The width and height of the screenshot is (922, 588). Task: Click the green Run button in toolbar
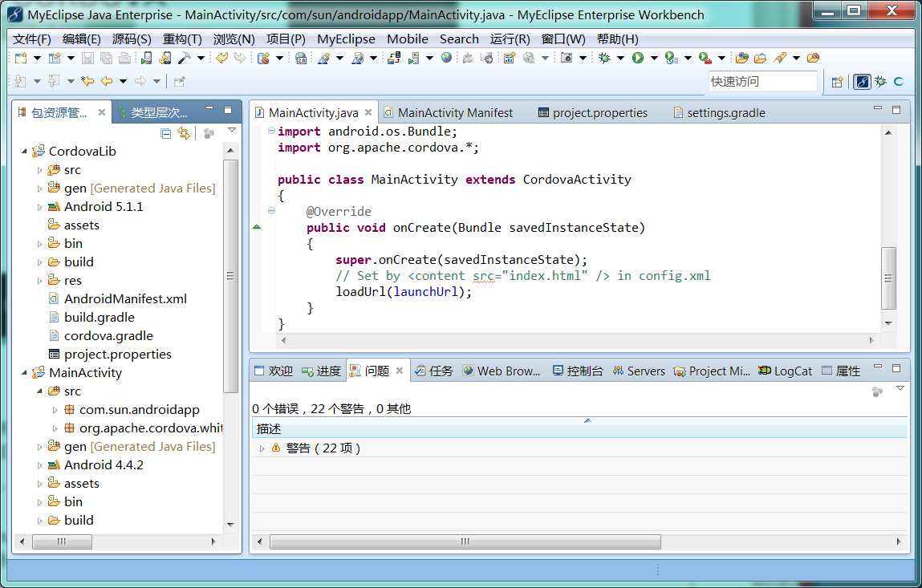click(638, 58)
